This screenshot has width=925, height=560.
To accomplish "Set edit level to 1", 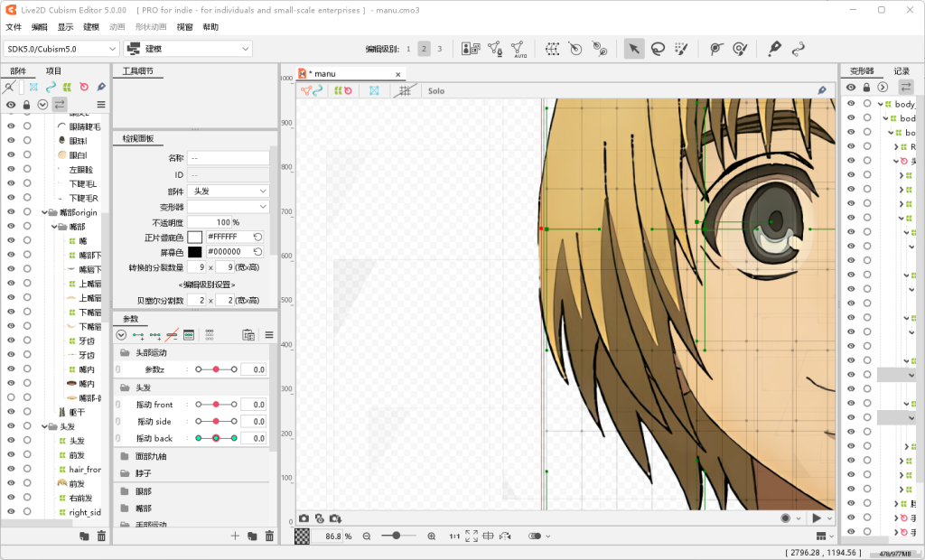I will point(408,49).
